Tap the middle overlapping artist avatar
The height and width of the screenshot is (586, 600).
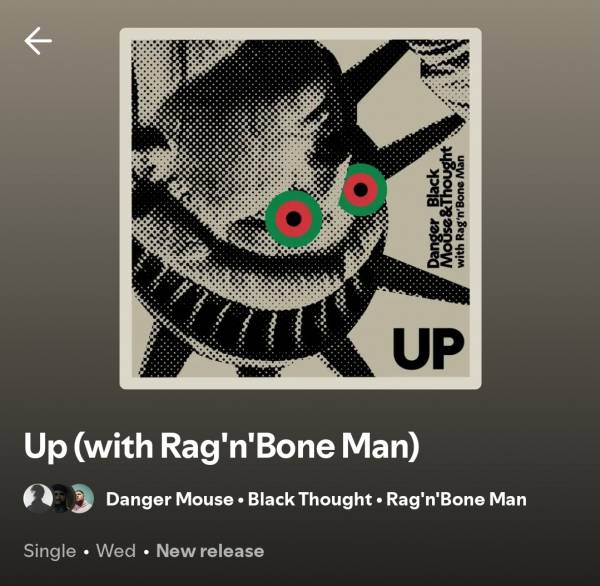(x=59, y=498)
